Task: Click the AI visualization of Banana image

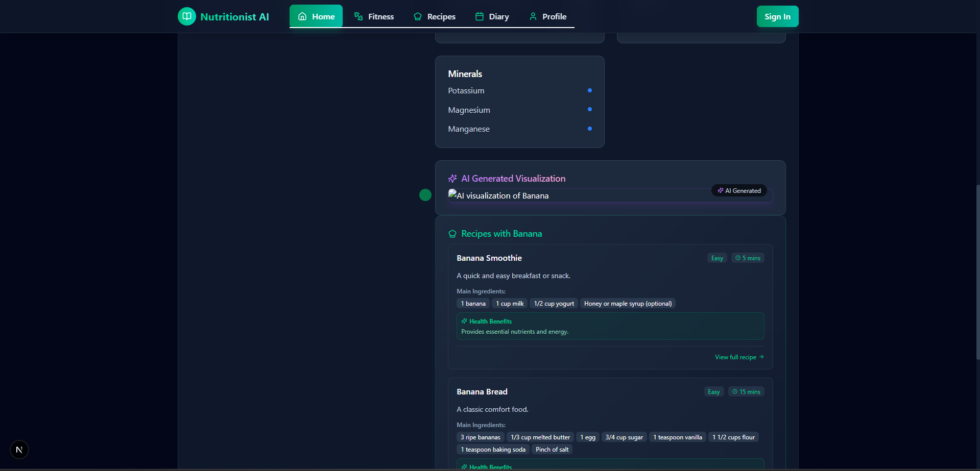Action: pos(610,195)
